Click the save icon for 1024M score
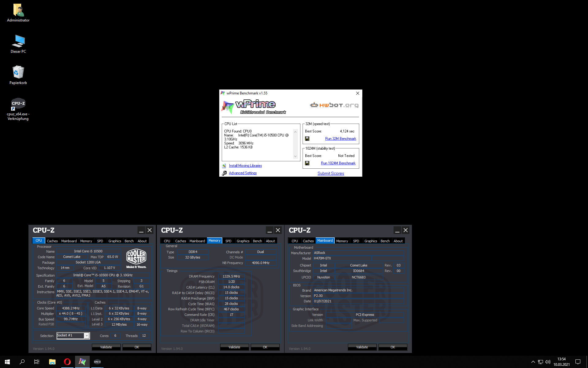Viewport: 588px width, 368px height. 307,163
